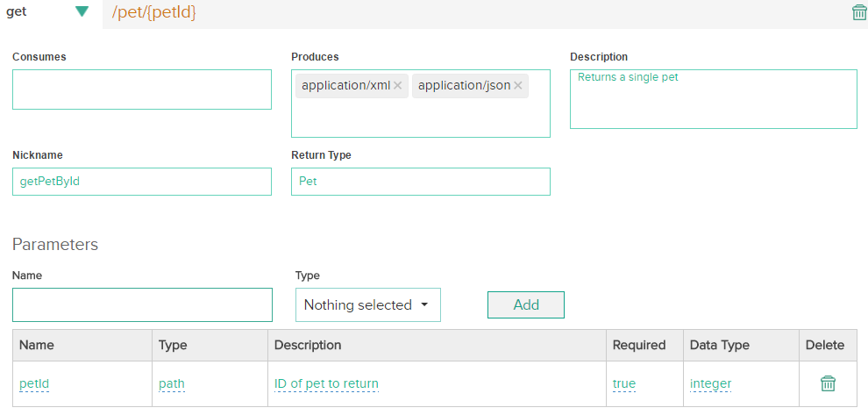Focus the Produces tag field
Image resolution: width=868 pixels, height=415 pixels.
point(420,118)
